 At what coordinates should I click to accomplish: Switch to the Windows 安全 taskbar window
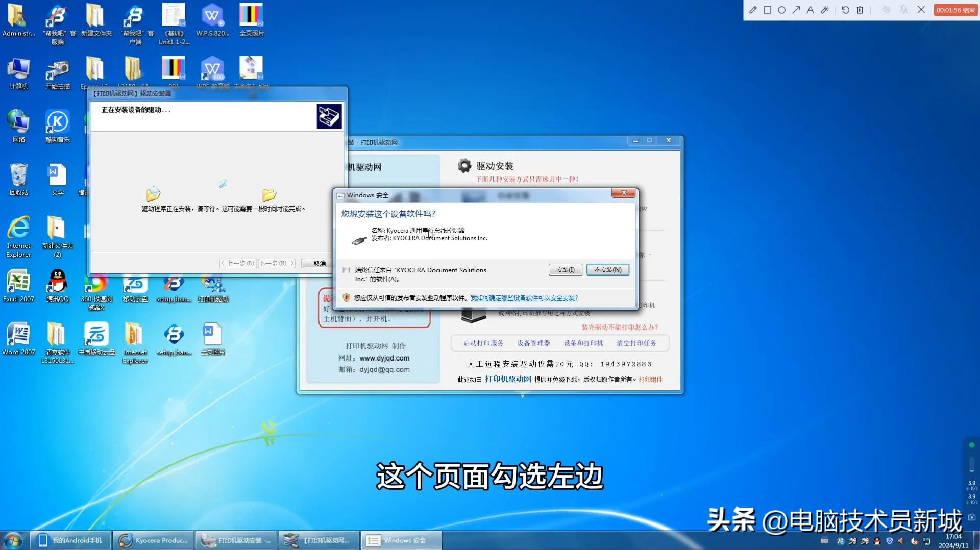401,540
